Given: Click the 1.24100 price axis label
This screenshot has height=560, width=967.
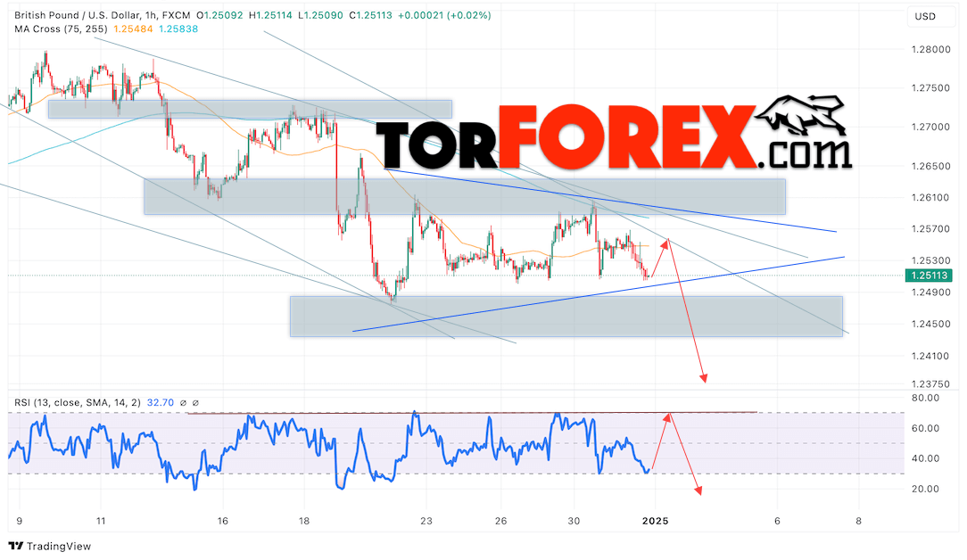Looking at the screenshot, I should click(930, 356).
